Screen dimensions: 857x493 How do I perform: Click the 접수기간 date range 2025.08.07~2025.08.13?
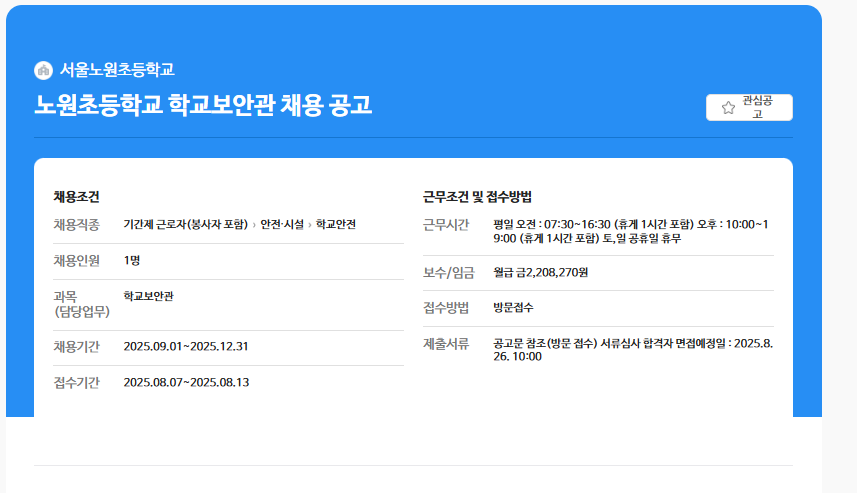click(185, 382)
